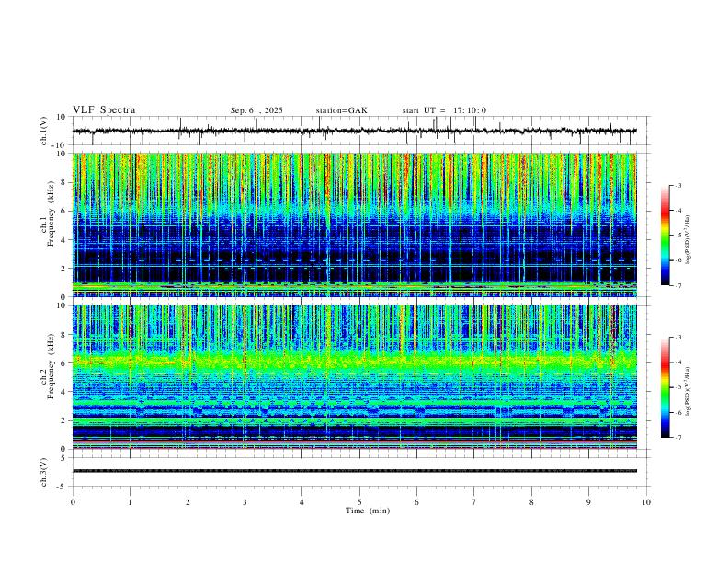This screenshot has width=728, height=563.
Task: Click the ch.1 spectrogram panel
Action: coord(354,224)
